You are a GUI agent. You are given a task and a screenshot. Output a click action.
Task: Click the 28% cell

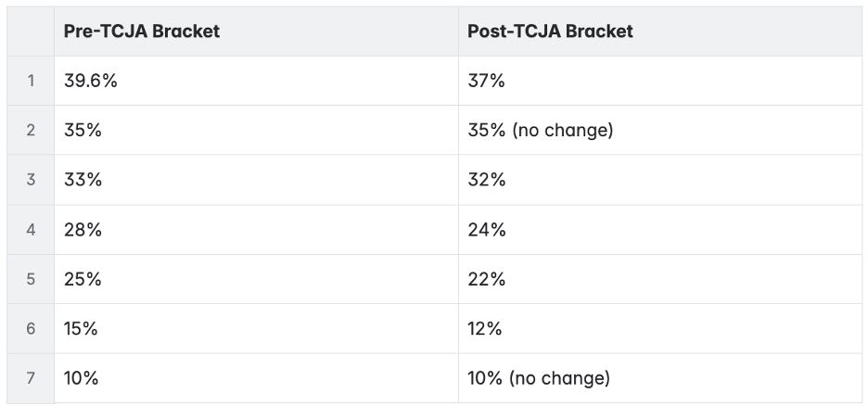(83, 229)
